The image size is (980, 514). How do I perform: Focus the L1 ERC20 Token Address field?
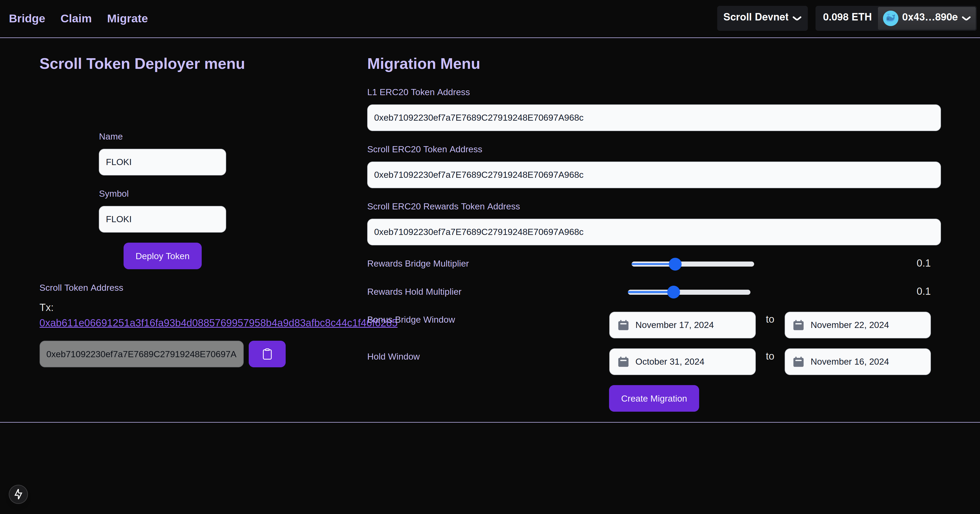[x=654, y=117]
